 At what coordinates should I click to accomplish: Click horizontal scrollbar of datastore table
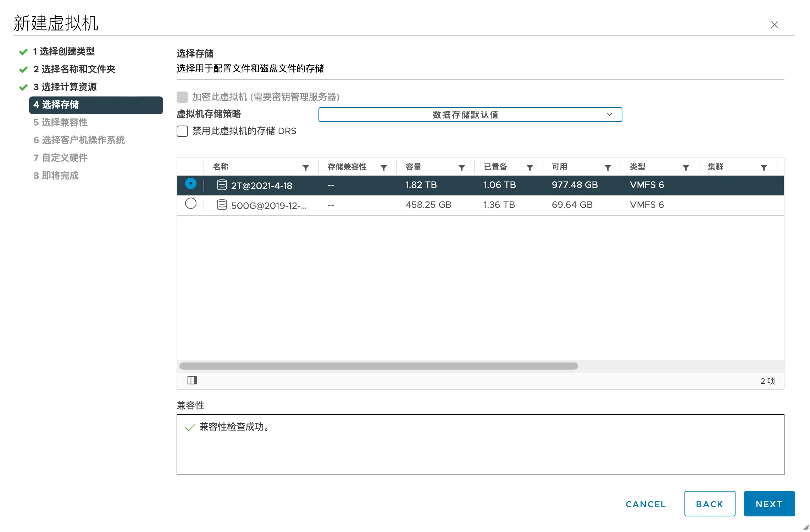tap(379, 366)
